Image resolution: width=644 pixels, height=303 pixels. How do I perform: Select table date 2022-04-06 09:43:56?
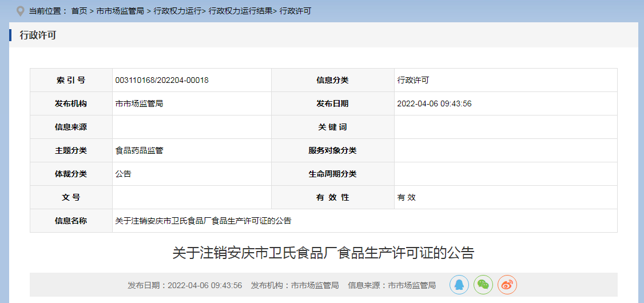(x=434, y=104)
